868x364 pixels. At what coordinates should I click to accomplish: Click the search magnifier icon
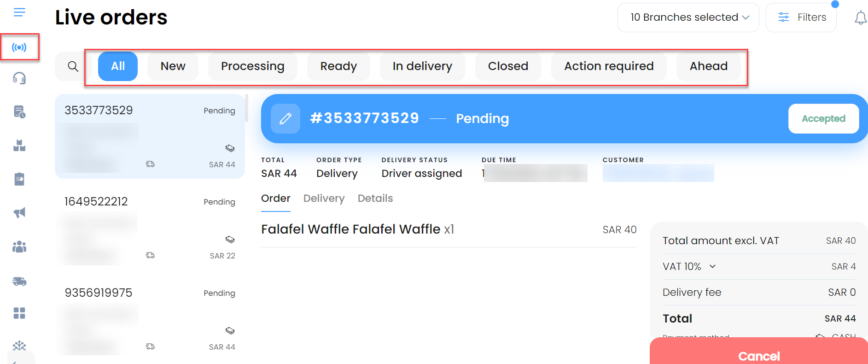tap(73, 66)
